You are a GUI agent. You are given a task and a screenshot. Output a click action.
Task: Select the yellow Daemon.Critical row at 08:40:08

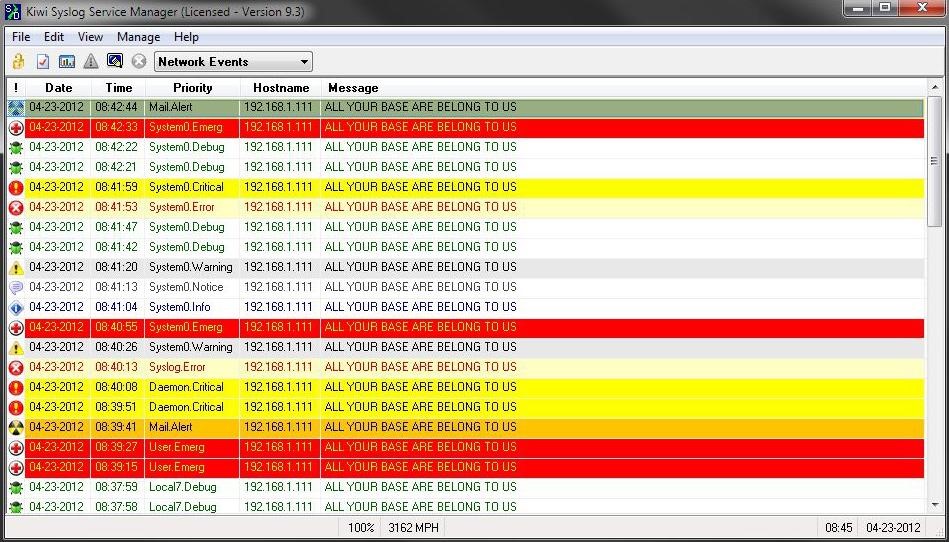coord(420,387)
